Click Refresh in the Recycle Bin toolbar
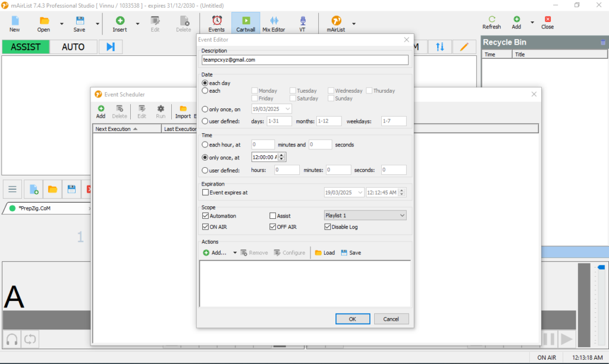The image size is (609, 364). click(492, 23)
